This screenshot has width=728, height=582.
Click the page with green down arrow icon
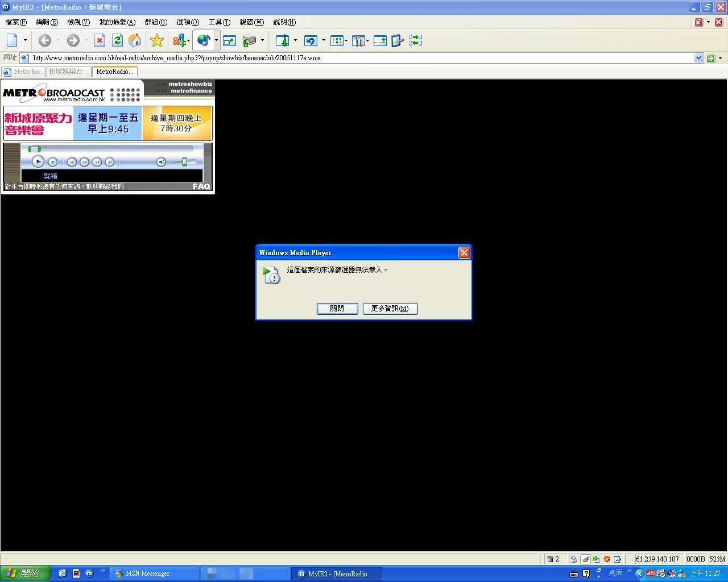[282, 40]
